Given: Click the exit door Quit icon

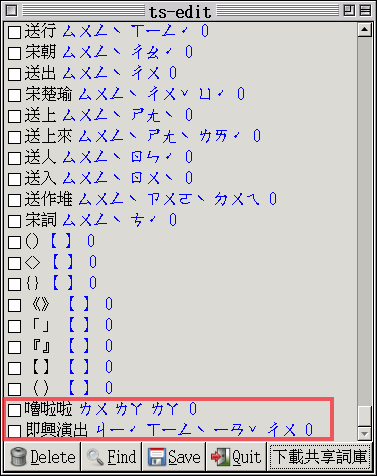Looking at the screenshot, I should click(x=220, y=457).
